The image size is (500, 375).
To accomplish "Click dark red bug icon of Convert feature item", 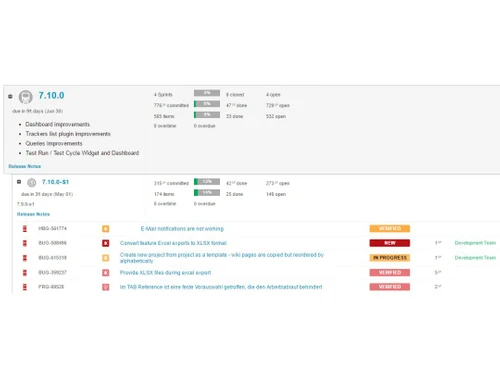I will point(106,243).
